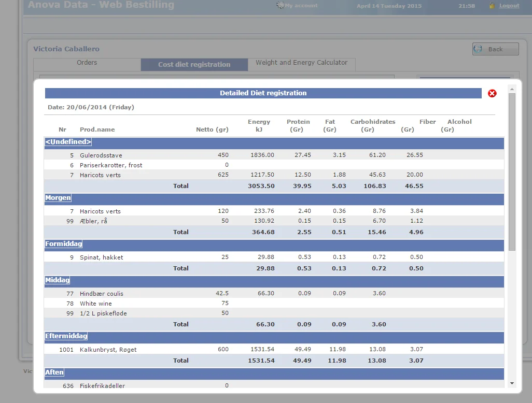Select the Kalkunbryst, Roget product row
Image resolution: width=532 pixels, height=403 pixels.
pyautogui.click(x=108, y=350)
